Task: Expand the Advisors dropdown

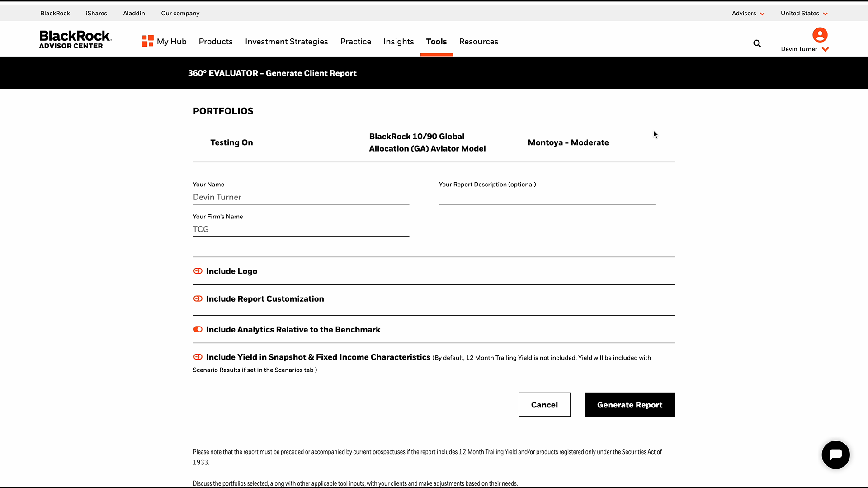Action: click(x=748, y=13)
